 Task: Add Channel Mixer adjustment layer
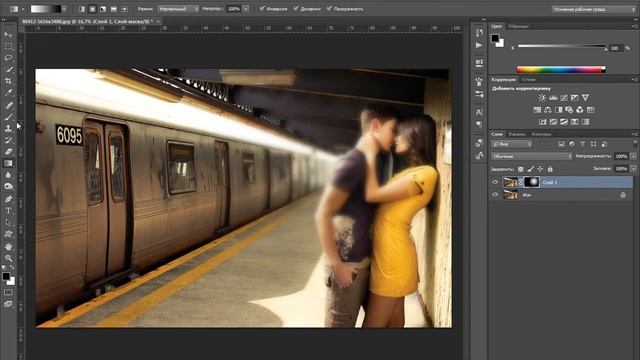pyautogui.click(x=580, y=110)
